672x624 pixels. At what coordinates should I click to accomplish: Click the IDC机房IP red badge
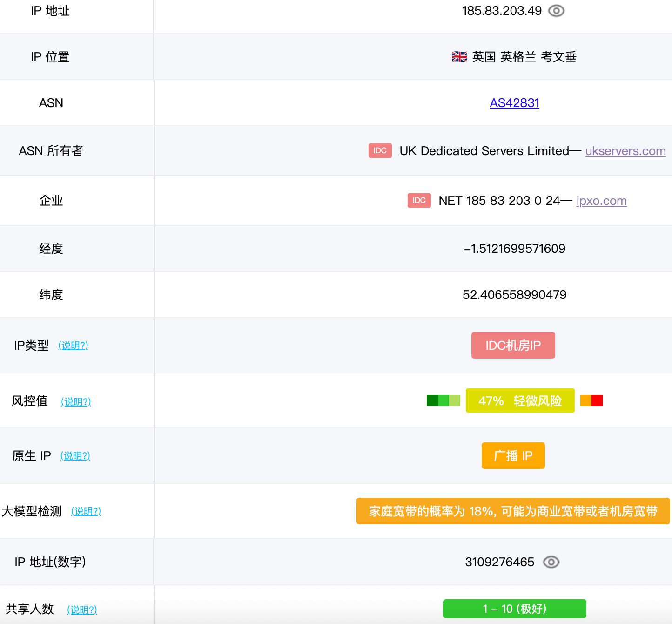click(x=513, y=346)
